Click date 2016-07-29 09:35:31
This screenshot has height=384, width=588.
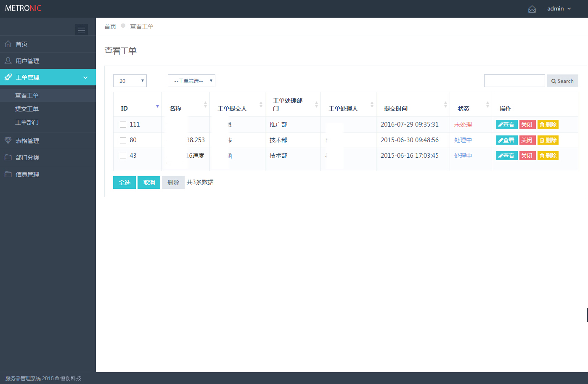410,124
